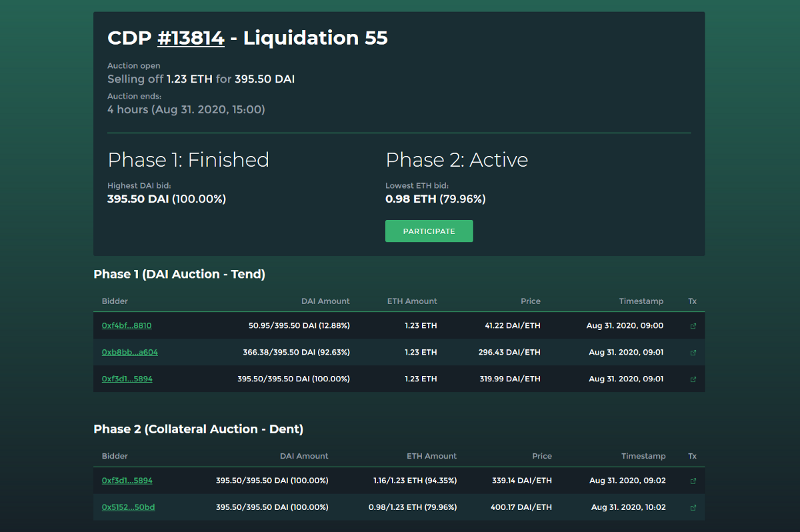Open transaction icon for 319.99 DAI/ETH bid
This screenshot has width=800, height=532.
[x=693, y=379]
